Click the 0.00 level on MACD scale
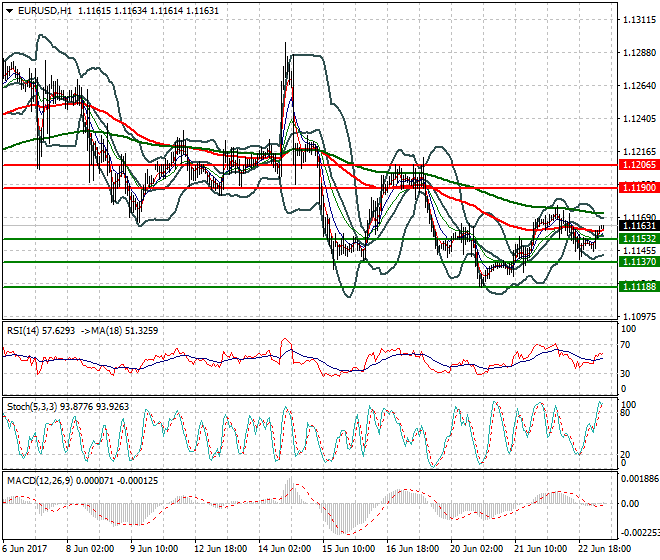 click(630, 504)
